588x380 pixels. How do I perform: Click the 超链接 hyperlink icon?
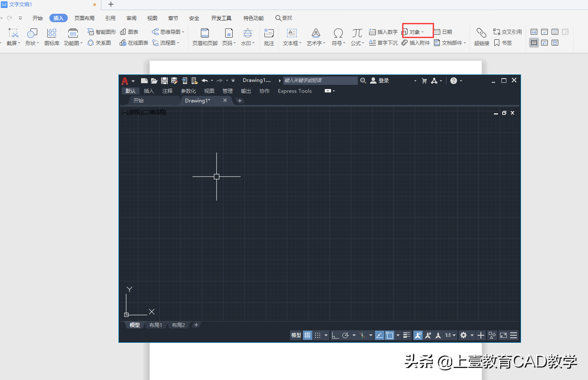[481, 33]
